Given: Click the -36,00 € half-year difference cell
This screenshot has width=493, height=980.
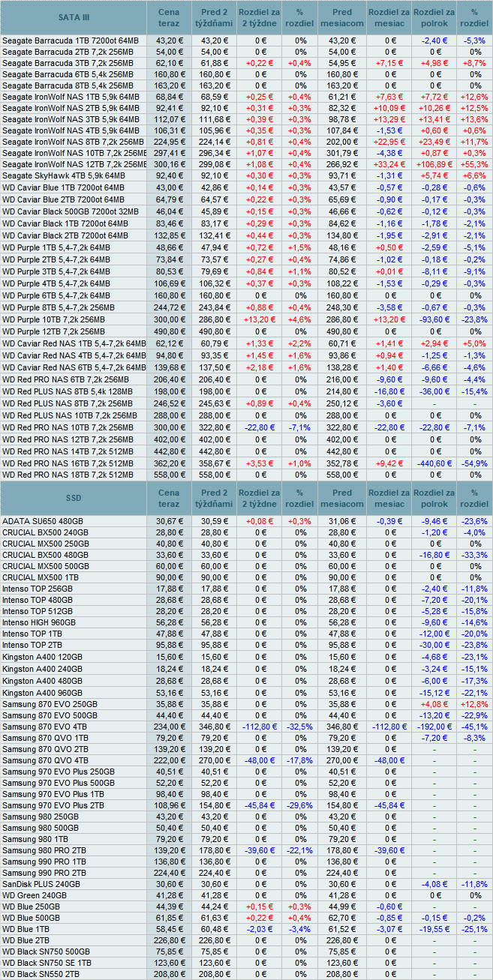Looking at the screenshot, I should tap(434, 391).
